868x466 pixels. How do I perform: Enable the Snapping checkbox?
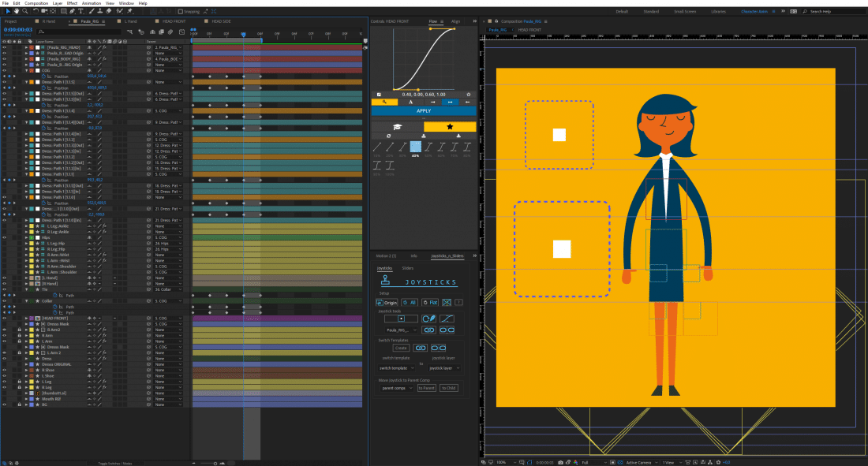pos(180,11)
